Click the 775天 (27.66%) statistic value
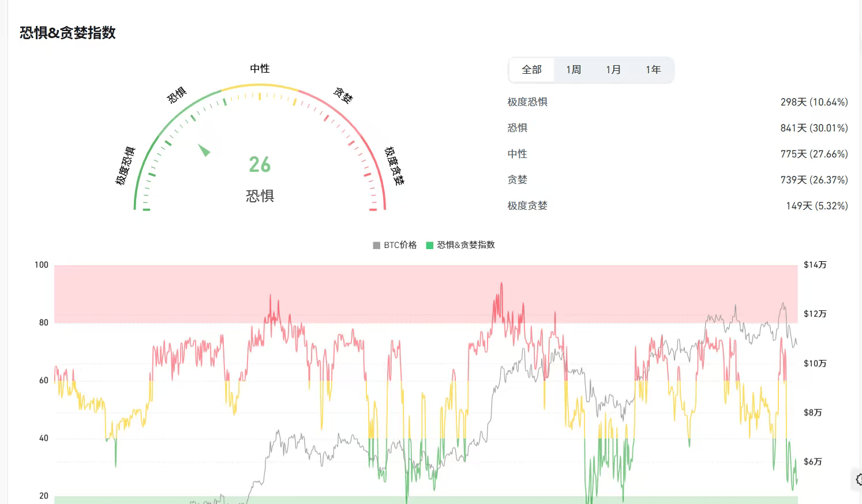This screenshot has height=504, width=862. (814, 154)
